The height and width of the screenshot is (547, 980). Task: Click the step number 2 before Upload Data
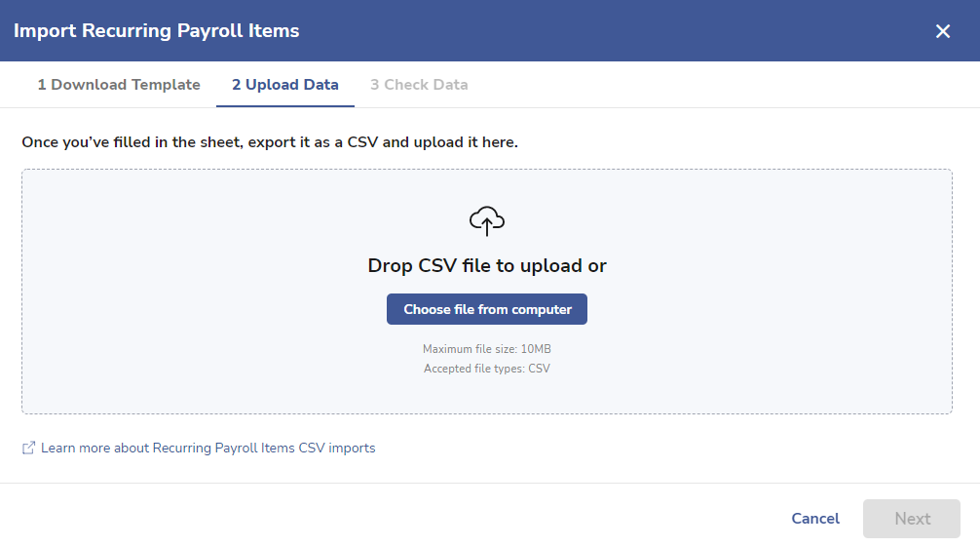[x=237, y=85]
